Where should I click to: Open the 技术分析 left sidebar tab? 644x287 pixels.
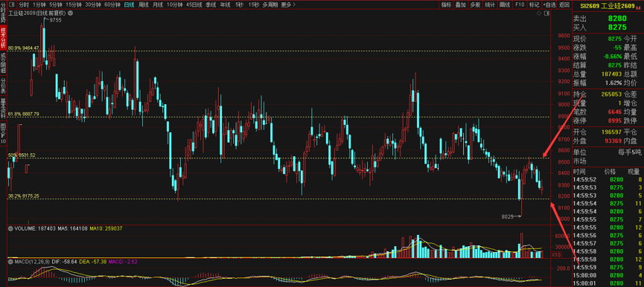pyautogui.click(x=3, y=38)
